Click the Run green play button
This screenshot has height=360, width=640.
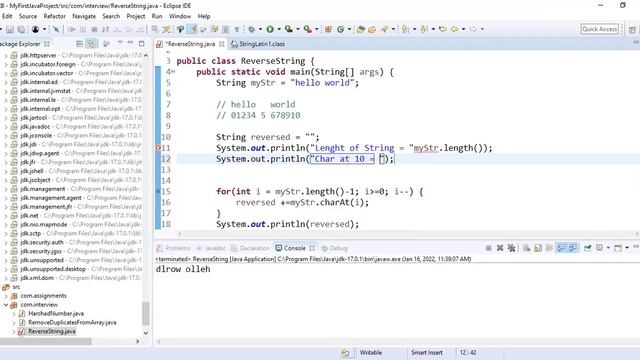(270, 29)
